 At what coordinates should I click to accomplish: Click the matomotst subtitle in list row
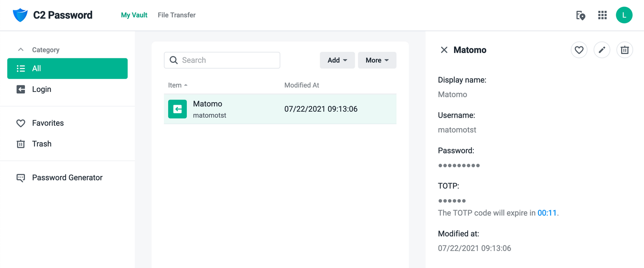pyautogui.click(x=210, y=115)
